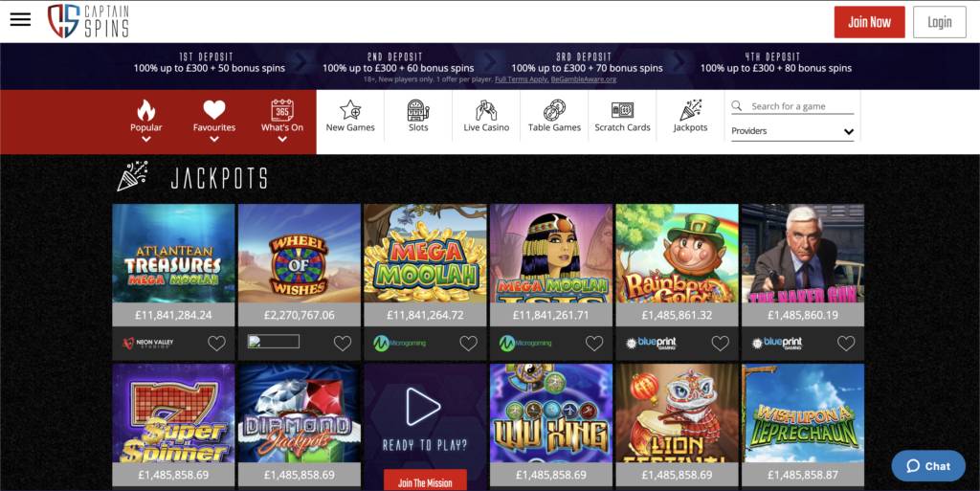Expand the Favourites section chevron
Viewport: 980px width, 491px height.
point(213,140)
